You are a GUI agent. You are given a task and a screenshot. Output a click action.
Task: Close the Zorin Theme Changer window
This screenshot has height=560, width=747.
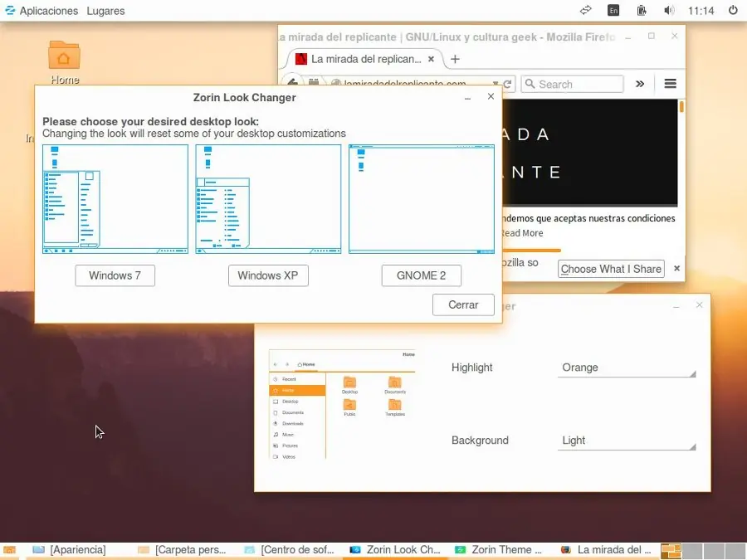[699, 304]
